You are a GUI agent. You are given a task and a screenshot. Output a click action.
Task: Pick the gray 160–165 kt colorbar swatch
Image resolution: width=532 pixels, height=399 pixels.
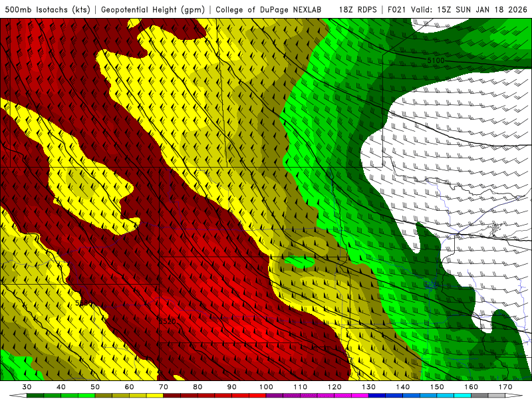pyautogui.click(x=479, y=396)
